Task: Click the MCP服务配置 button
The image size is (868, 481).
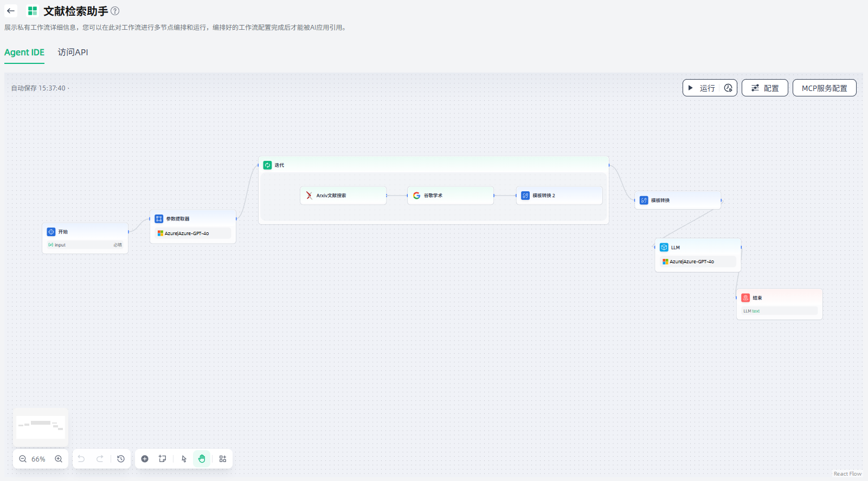Action: [x=824, y=88]
